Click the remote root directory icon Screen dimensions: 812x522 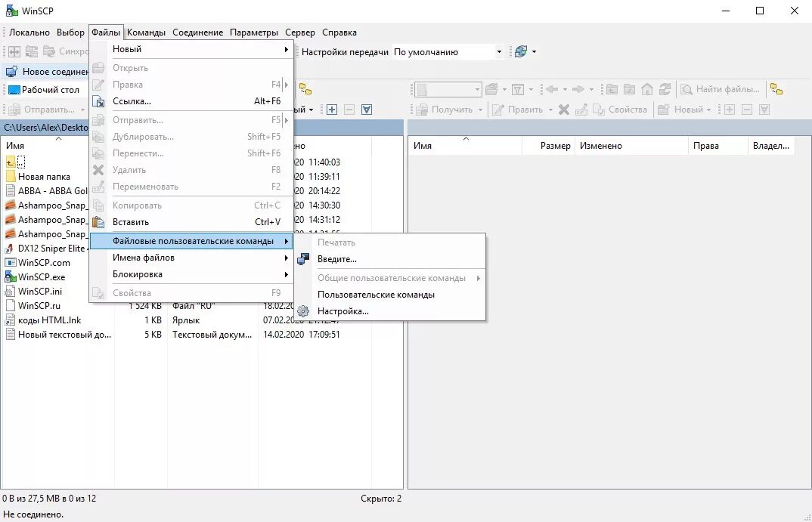[x=629, y=89]
